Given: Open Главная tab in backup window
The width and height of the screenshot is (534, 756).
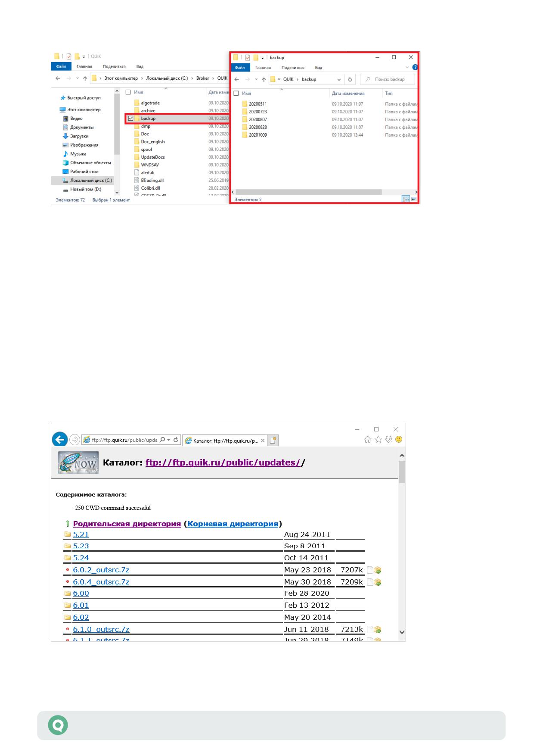Looking at the screenshot, I should (263, 67).
